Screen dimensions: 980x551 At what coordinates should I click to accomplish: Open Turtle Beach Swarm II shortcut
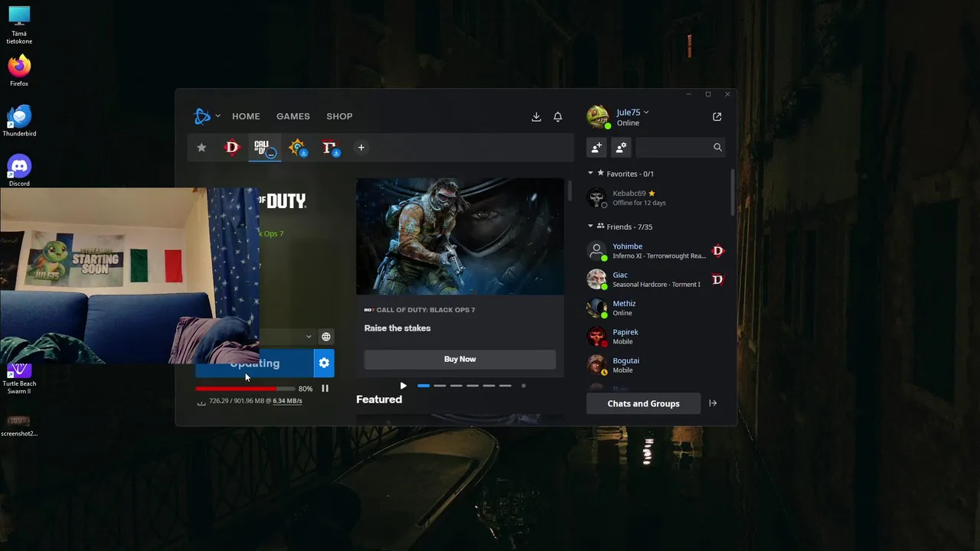click(19, 379)
